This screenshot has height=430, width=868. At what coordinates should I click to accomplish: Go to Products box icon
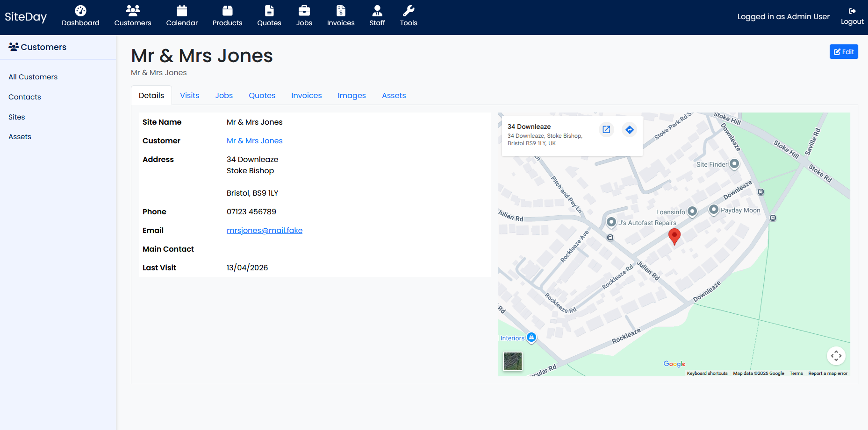[x=227, y=11]
